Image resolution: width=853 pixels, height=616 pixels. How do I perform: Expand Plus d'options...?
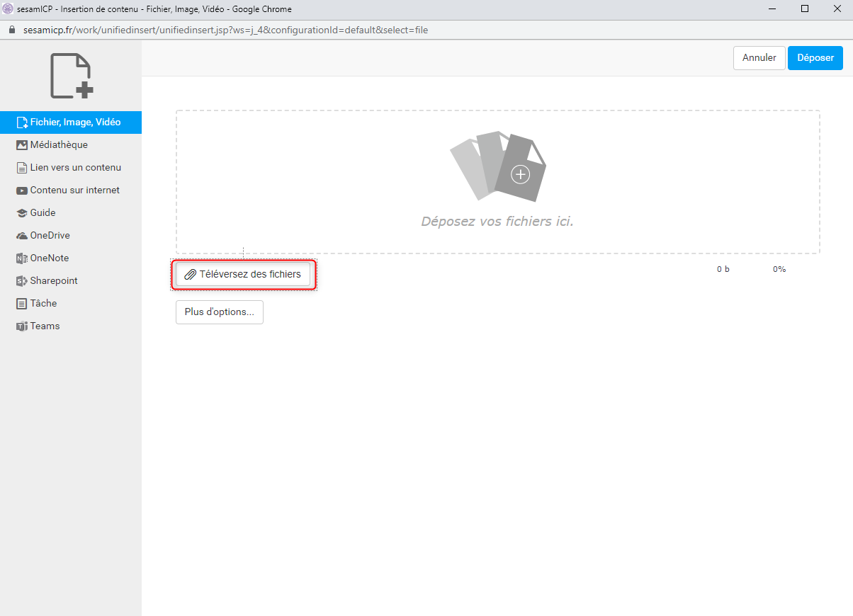[x=219, y=312]
